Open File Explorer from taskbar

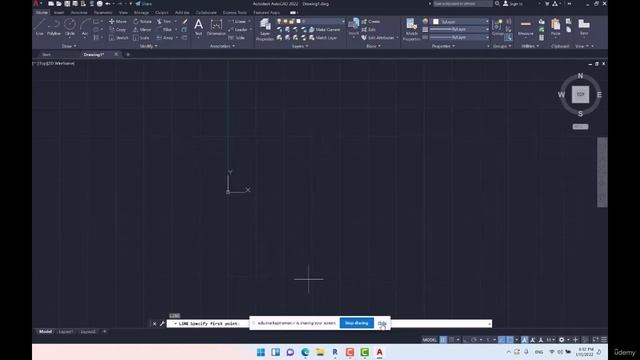320,352
